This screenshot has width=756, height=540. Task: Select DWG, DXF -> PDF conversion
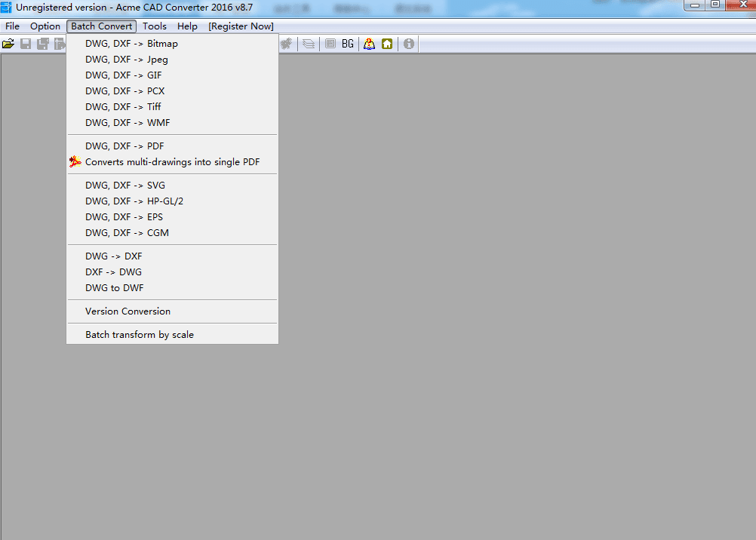[x=124, y=146]
